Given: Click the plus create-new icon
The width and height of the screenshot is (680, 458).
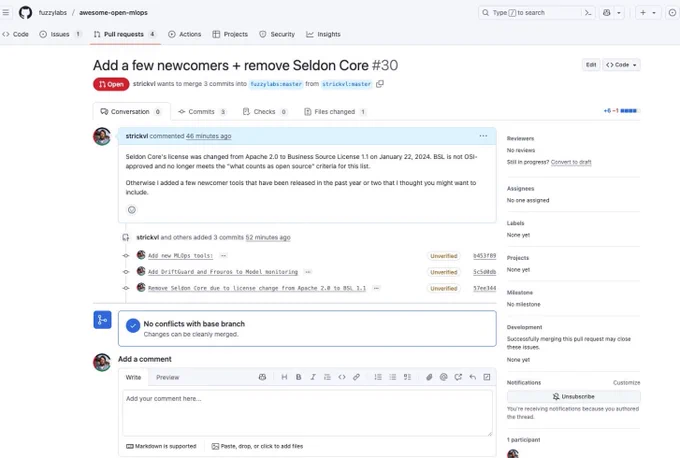Looking at the screenshot, I should (x=643, y=13).
